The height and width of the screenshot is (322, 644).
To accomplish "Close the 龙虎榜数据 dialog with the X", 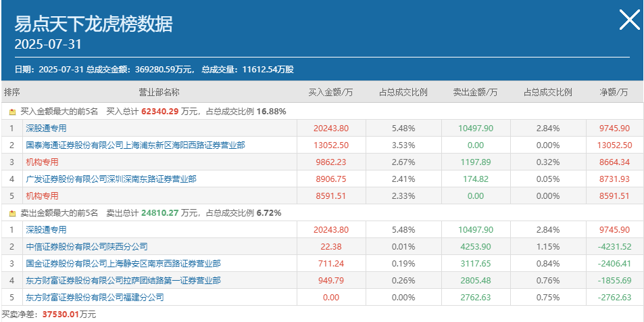I will pyautogui.click(x=630, y=20).
